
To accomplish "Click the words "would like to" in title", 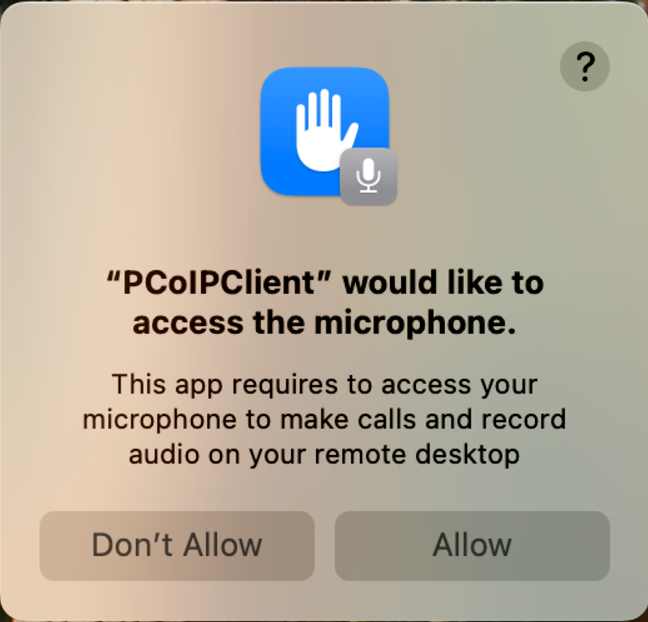I will click(x=443, y=283).
